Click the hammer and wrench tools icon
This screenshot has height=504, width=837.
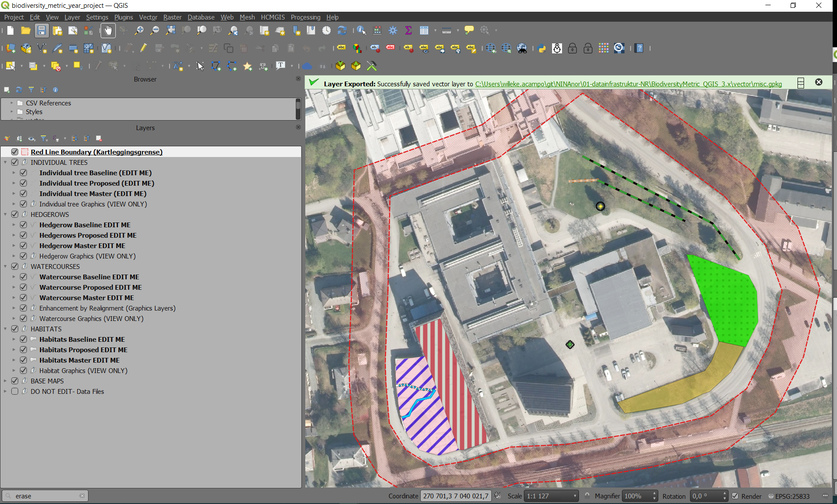click(x=372, y=66)
